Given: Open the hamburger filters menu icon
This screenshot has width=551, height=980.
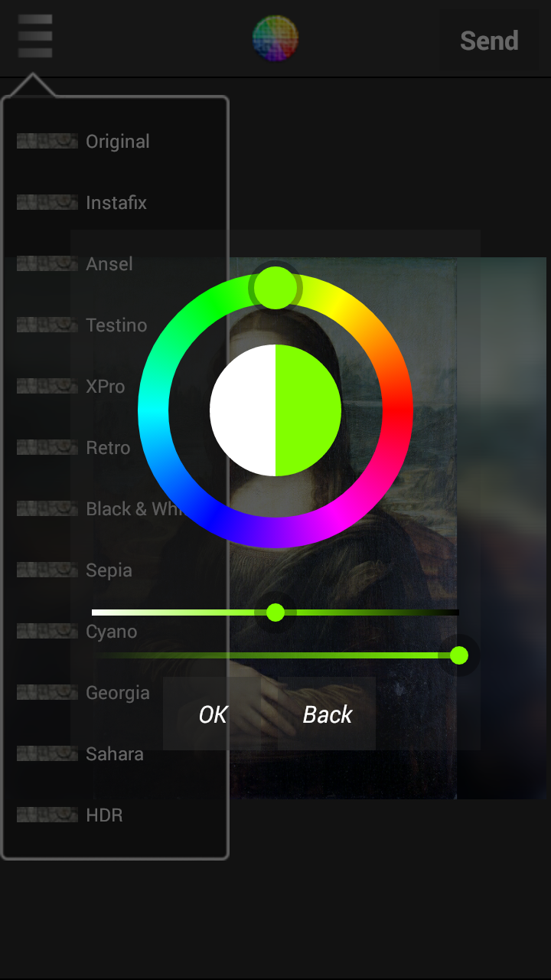Looking at the screenshot, I should (x=35, y=36).
